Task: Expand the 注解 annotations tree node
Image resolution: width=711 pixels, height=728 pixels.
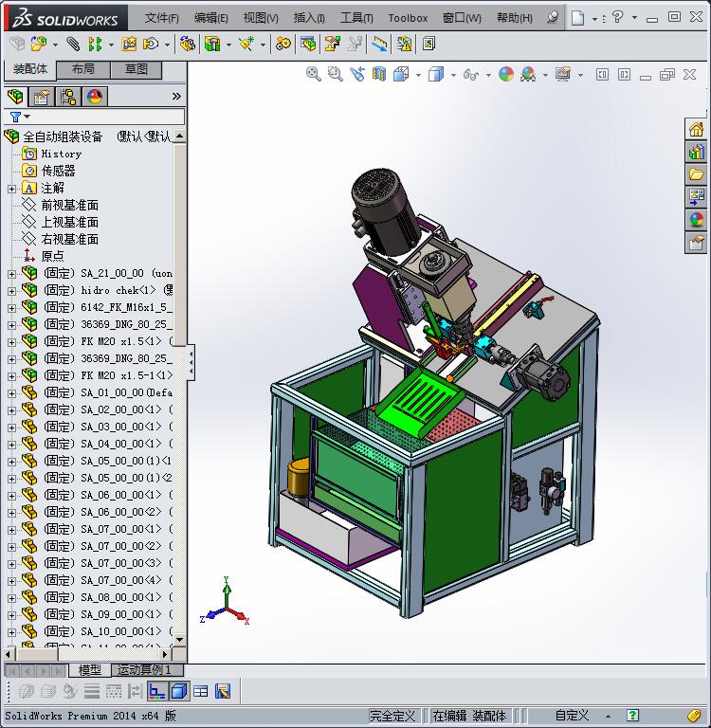Action: click(12, 189)
